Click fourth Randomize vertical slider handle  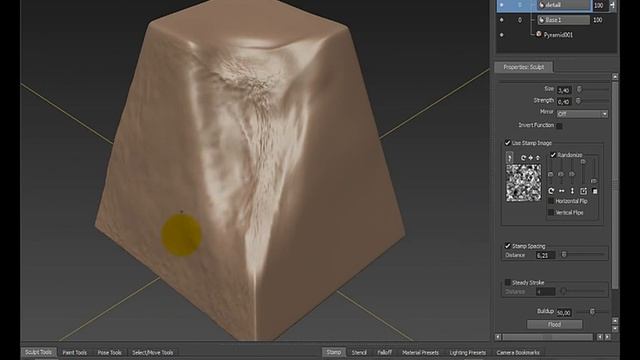point(583,162)
